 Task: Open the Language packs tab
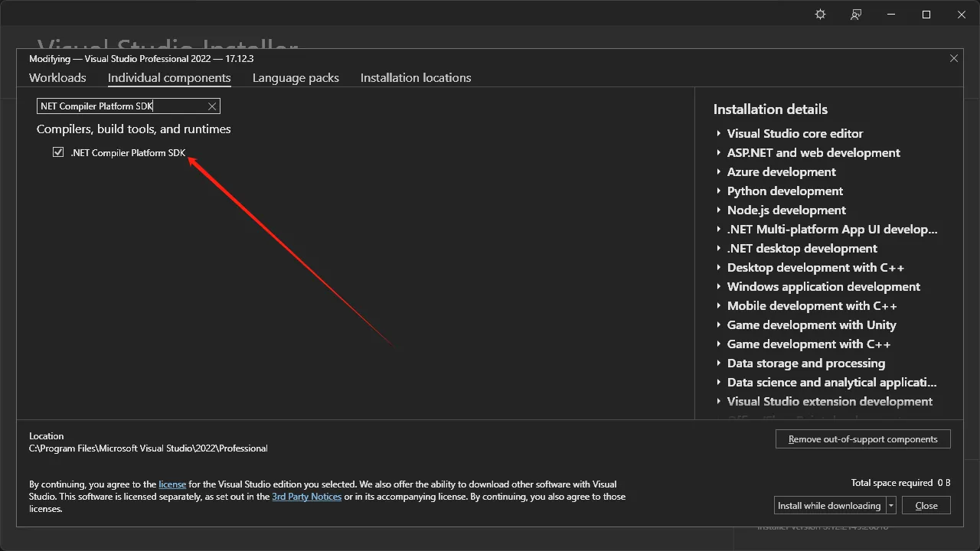[x=296, y=78]
